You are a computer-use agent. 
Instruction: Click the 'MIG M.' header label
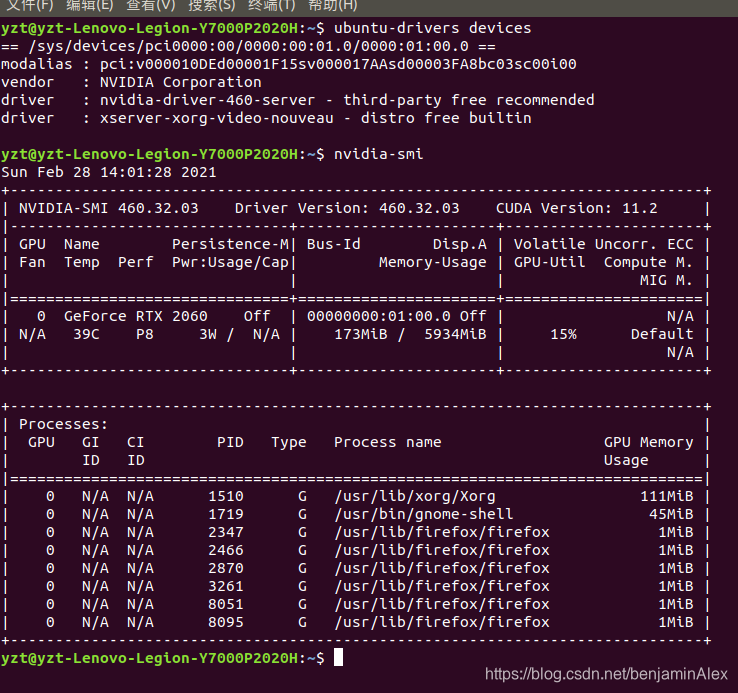(x=666, y=280)
